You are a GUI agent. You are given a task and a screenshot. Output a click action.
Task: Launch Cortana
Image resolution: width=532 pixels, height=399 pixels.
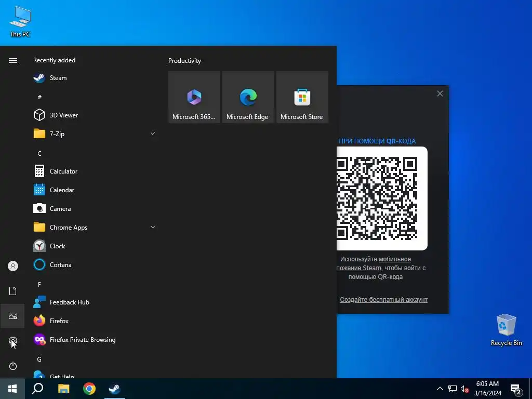(95, 264)
